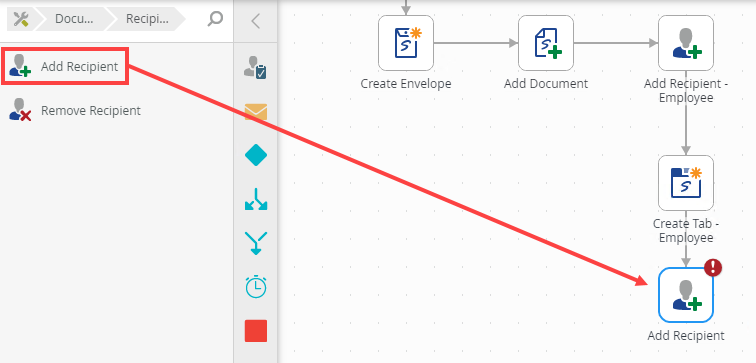Click the Add Recipient toolbox label
This screenshot has width=756, height=363.
pos(80,67)
